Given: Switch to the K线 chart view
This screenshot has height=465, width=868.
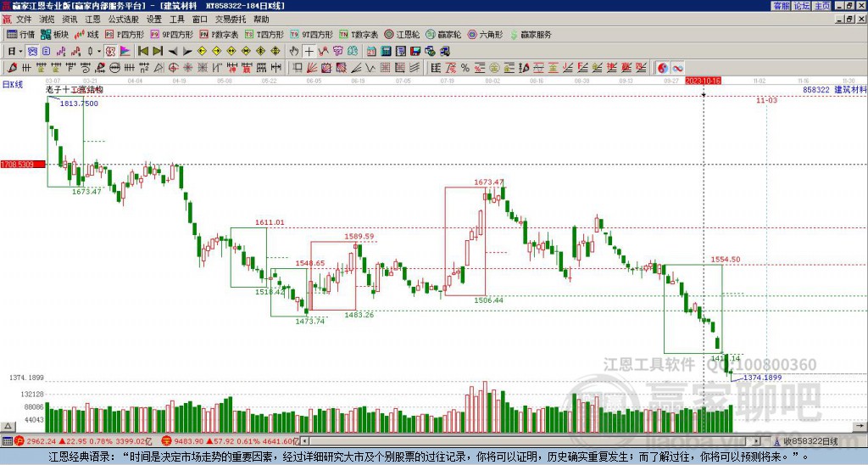Looking at the screenshot, I should click(x=86, y=34).
